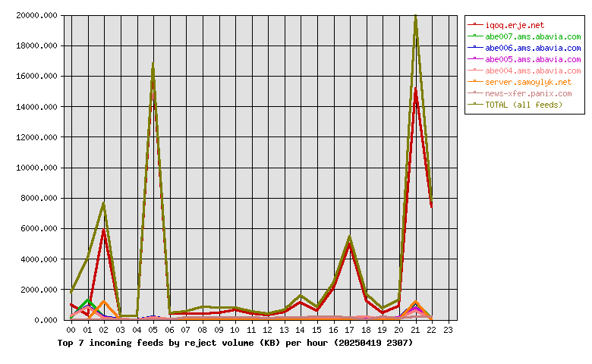Click the red line marker beside iqoq.erje.net
Image resolution: width=592 pixels, height=364 pixels.
pyautogui.click(x=475, y=24)
